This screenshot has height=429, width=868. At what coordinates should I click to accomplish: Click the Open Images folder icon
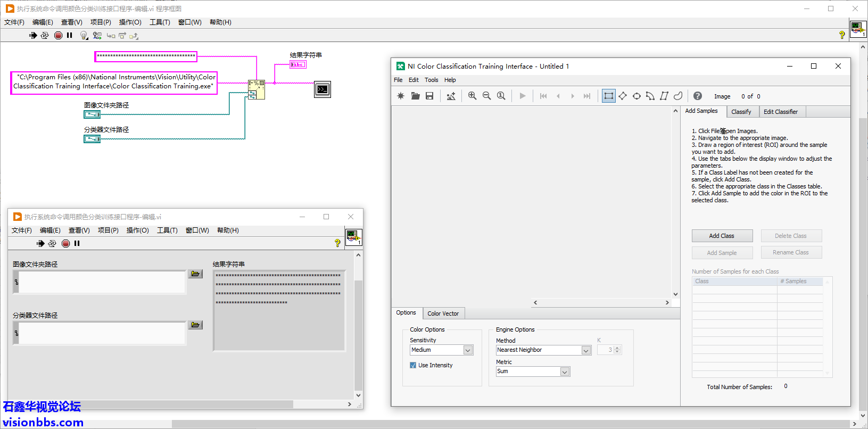(415, 96)
